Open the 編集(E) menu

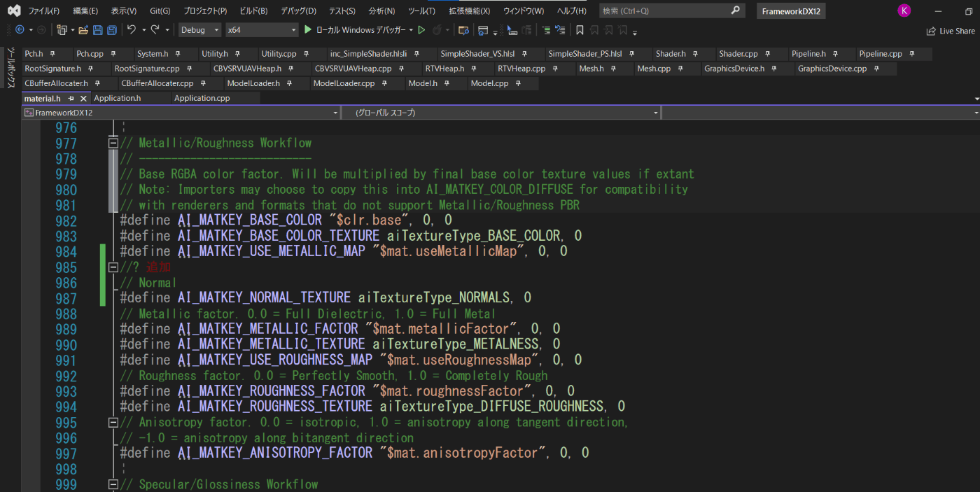pos(85,11)
